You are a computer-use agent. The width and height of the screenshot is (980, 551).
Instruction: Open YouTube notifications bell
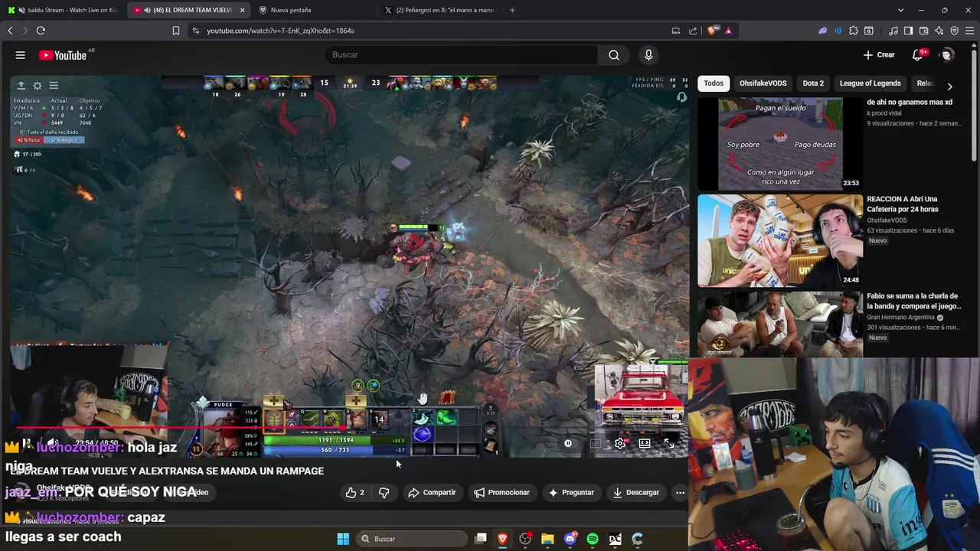click(x=917, y=55)
